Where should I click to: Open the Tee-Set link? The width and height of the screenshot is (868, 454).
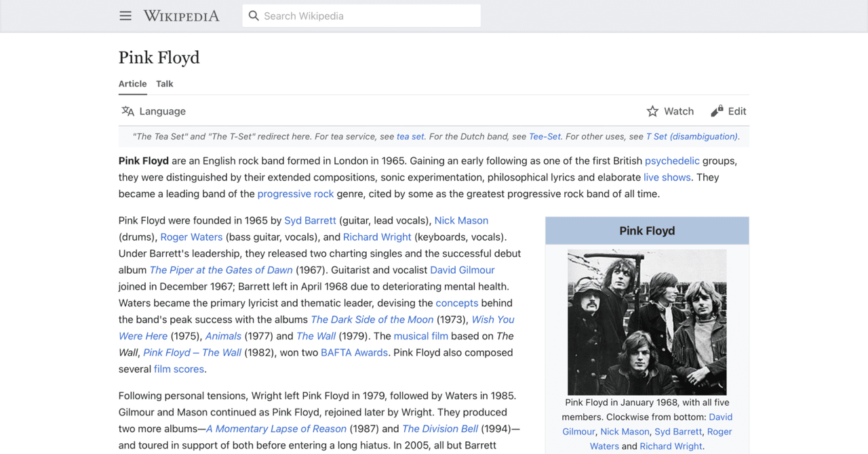coord(545,136)
